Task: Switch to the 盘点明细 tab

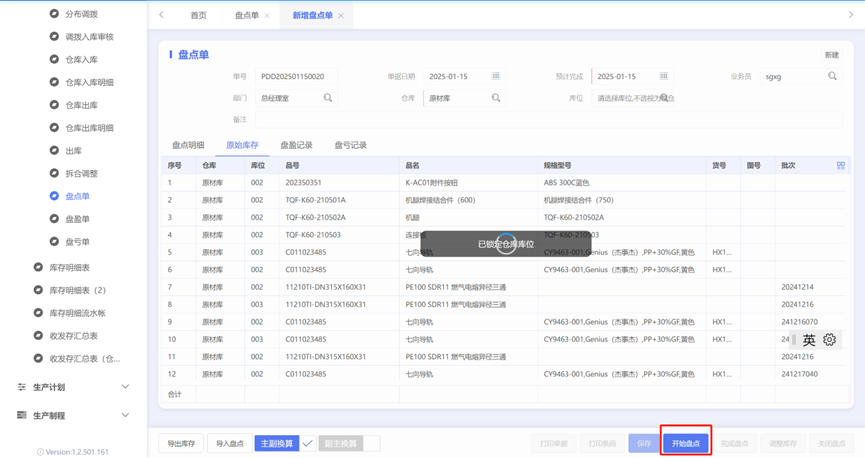Action: pyautogui.click(x=188, y=145)
